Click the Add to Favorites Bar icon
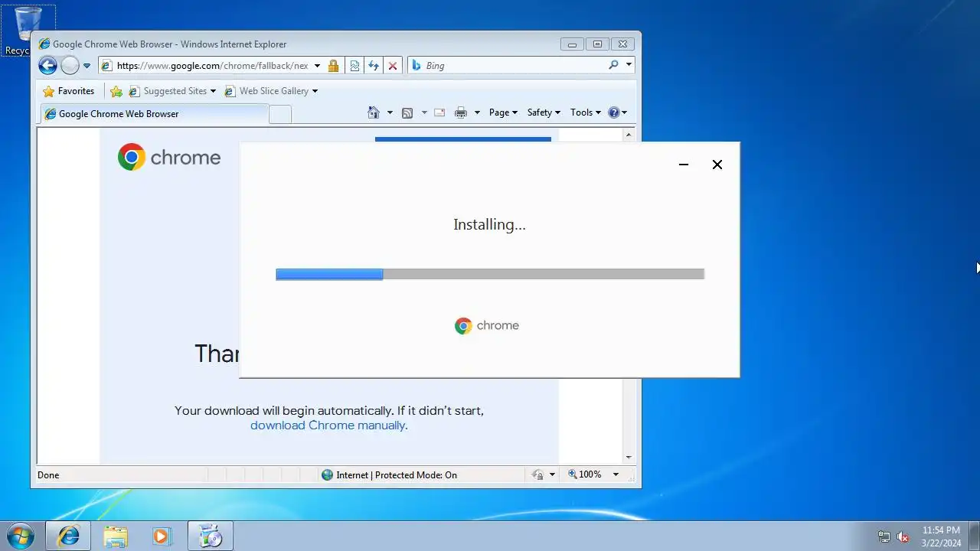This screenshot has height=551, width=980. 116,91
